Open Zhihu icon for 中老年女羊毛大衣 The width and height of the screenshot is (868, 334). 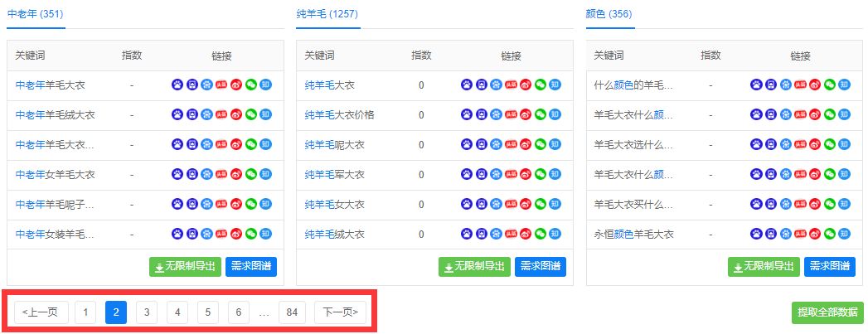point(266,174)
